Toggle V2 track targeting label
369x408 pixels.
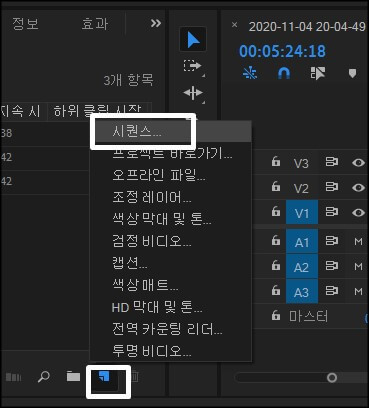tap(301, 188)
